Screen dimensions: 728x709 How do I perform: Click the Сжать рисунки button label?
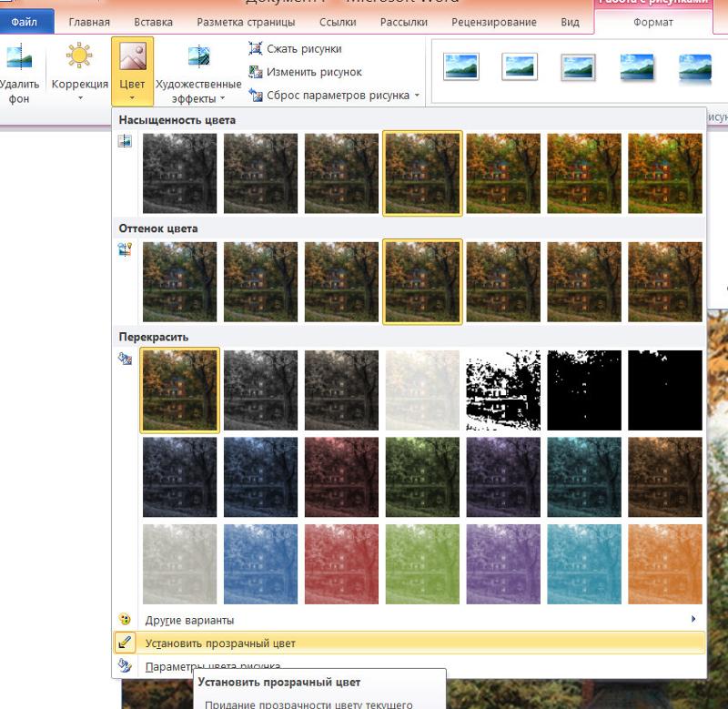coord(304,49)
